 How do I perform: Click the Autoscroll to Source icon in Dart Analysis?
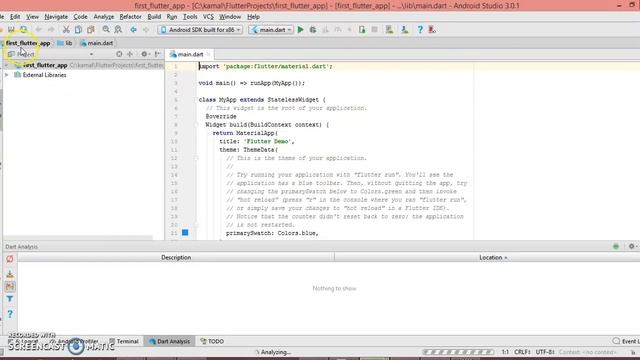point(10,273)
